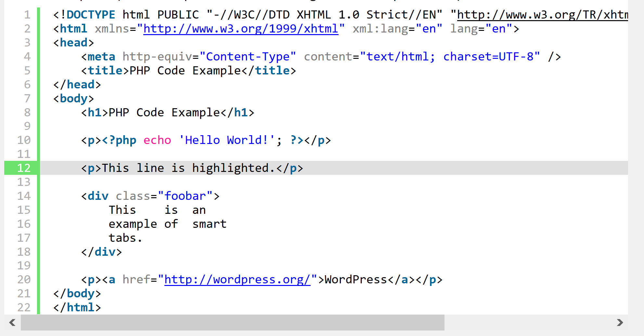
Task: Click the h1 heading text on line 8
Action: pos(164,112)
